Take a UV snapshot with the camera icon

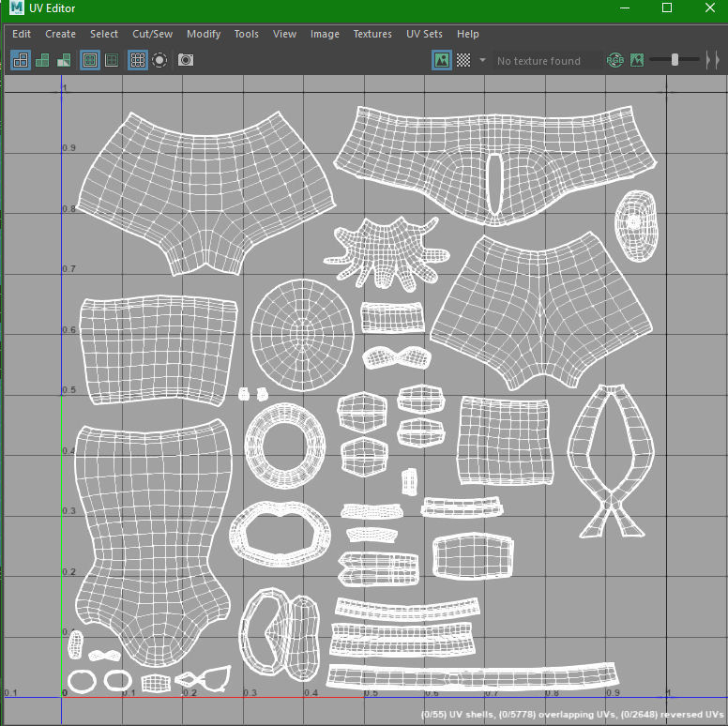tap(186, 60)
